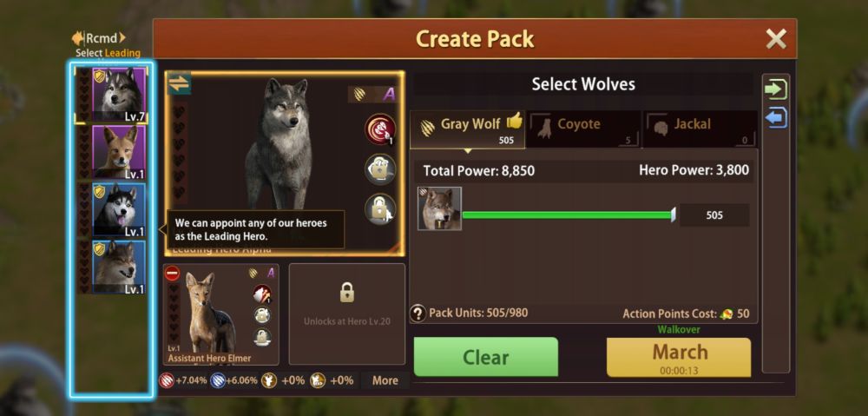Tap the leading hero's red claw skill

[380, 129]
